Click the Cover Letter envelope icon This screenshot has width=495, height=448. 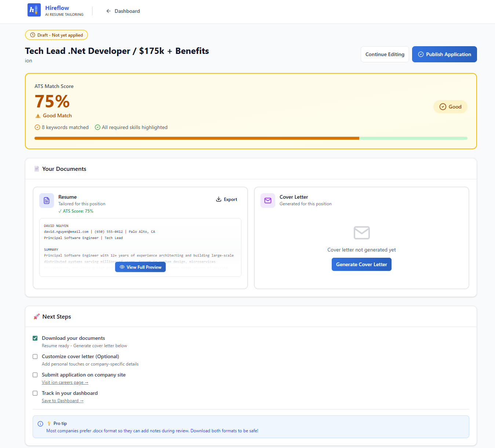coord(268,201)
